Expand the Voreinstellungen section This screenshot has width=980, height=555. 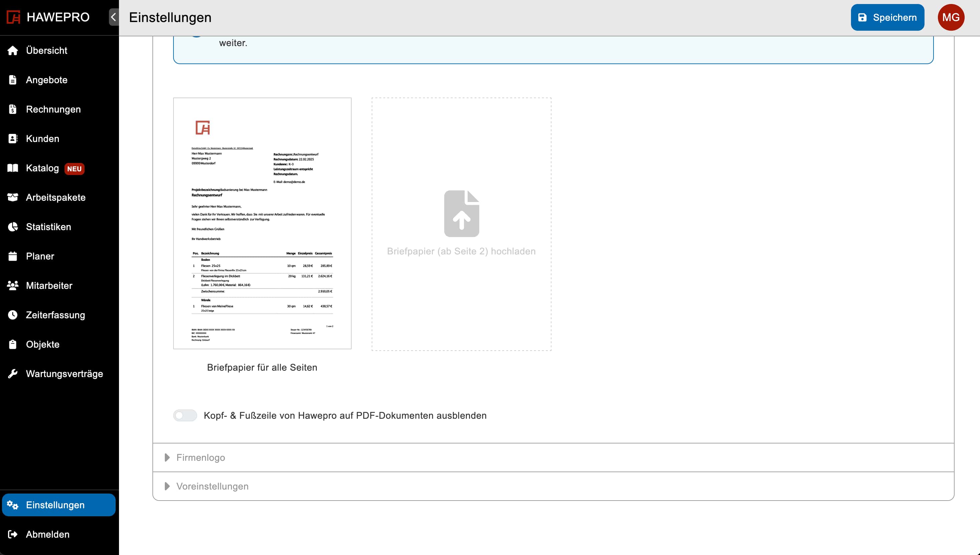click(x=212, y=487)
